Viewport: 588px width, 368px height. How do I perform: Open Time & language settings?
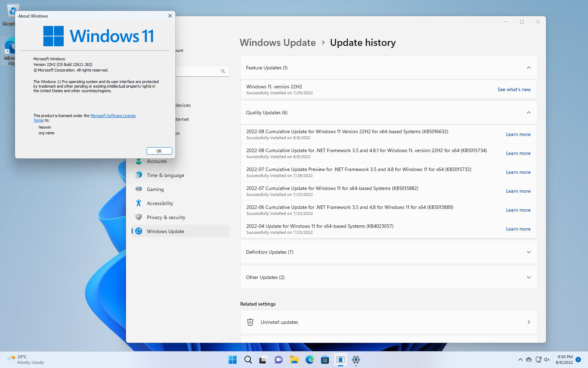[x=166, y=175]
